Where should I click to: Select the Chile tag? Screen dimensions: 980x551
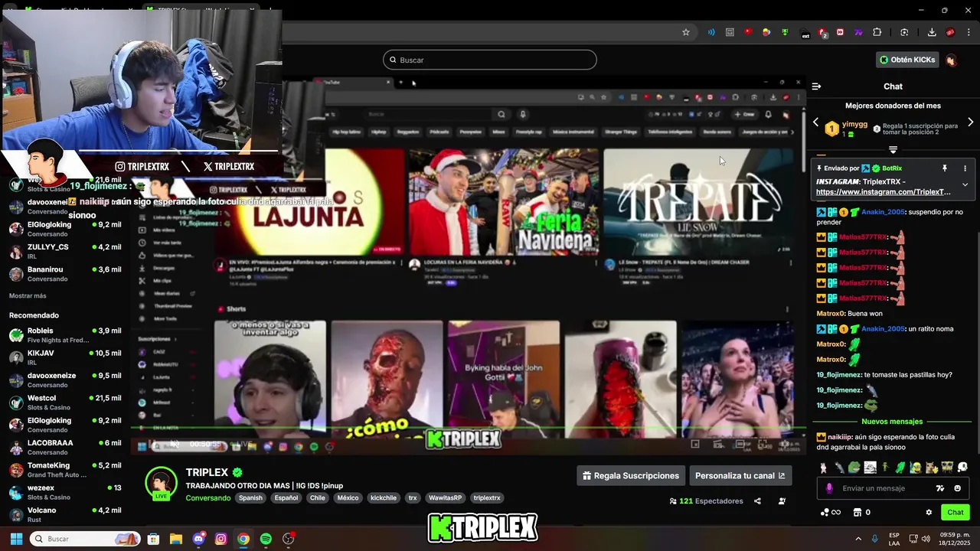pyautogui.click(x=318, y=498)
